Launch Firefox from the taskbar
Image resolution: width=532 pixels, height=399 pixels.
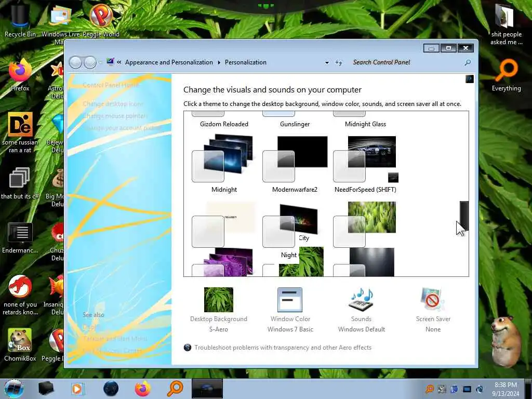tap(142, 389)
